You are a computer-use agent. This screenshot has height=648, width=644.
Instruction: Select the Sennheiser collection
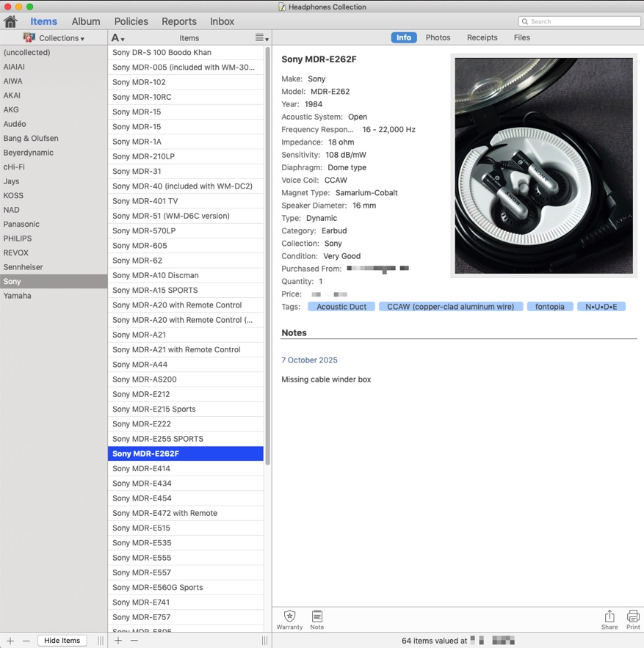click(x=54, y=267)
